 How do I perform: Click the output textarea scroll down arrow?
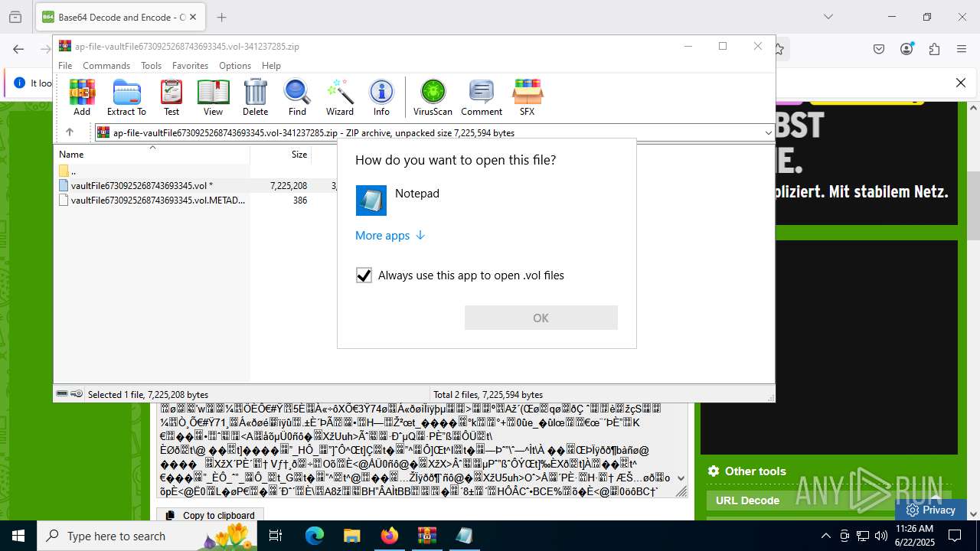point(681,478)
